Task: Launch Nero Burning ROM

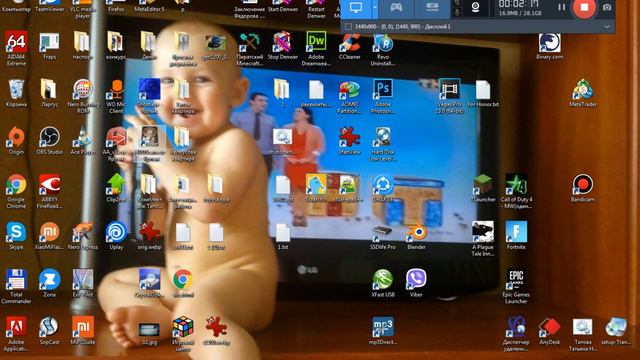Action: (x=83, y=96)
